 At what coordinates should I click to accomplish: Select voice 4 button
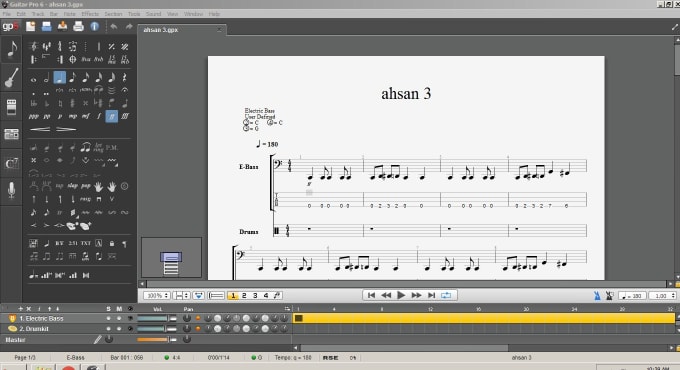[x=266, y=295]
